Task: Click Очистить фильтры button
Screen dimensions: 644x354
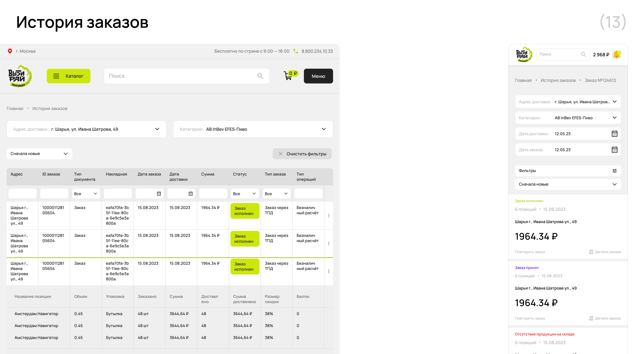Action: coord(302,154)
